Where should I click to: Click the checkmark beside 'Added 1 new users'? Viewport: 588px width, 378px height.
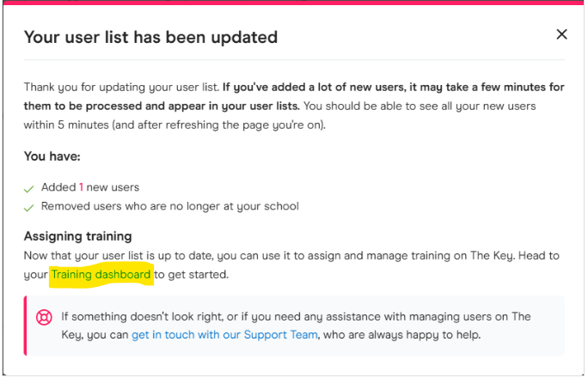tap(30, 187)
